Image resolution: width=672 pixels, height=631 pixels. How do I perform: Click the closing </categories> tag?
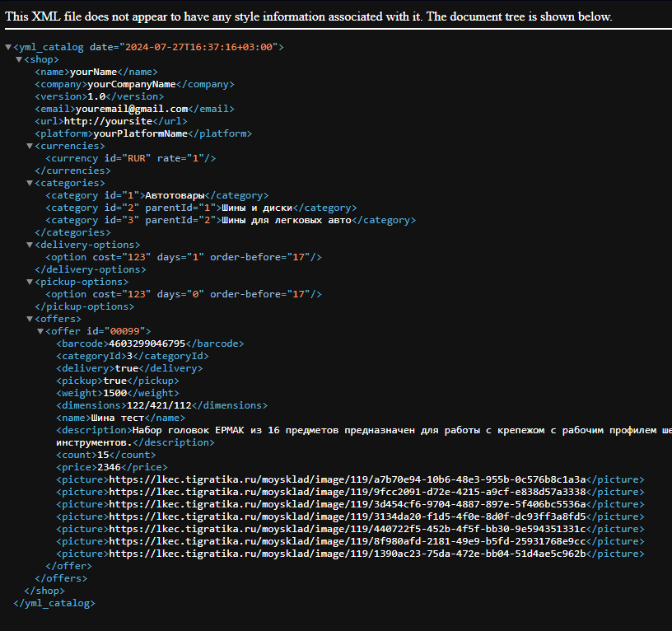click(x=72, y=233)
